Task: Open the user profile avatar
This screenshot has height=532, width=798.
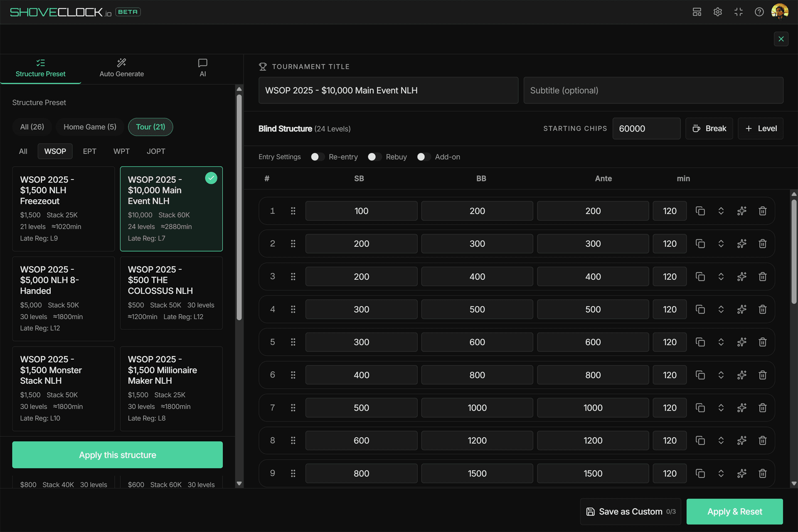Action: [x=780, y=12]
